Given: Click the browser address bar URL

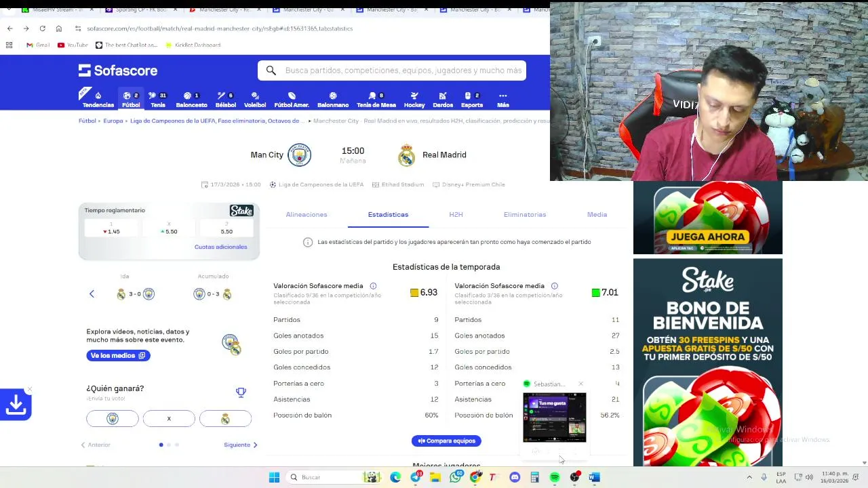Looking at the screenshot, I should click(x=220, y=28).
